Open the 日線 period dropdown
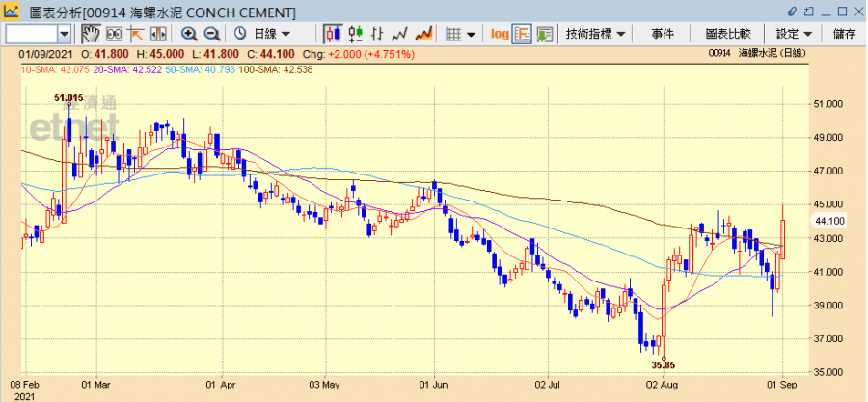 [264, 34]
